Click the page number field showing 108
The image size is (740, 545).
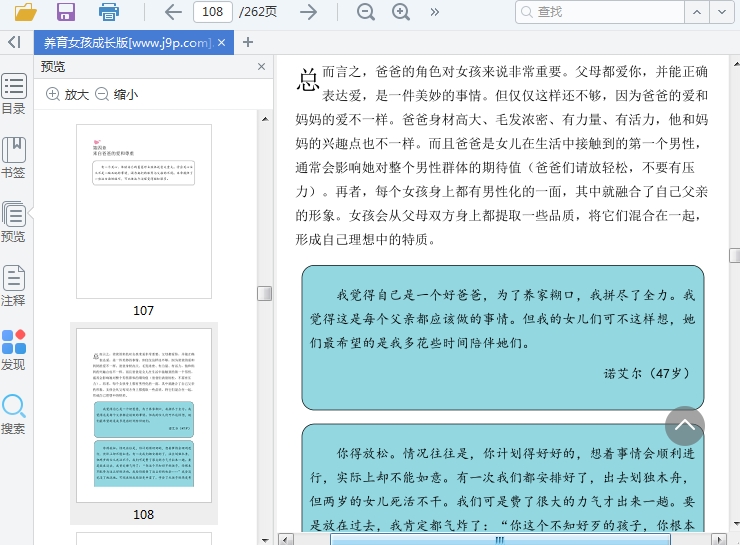[x=213, y=12]
